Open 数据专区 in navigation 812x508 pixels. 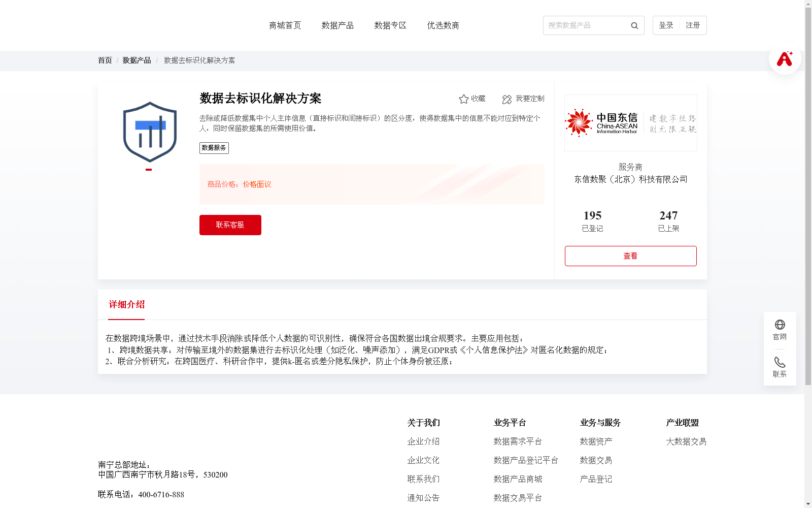click(390, 25)
